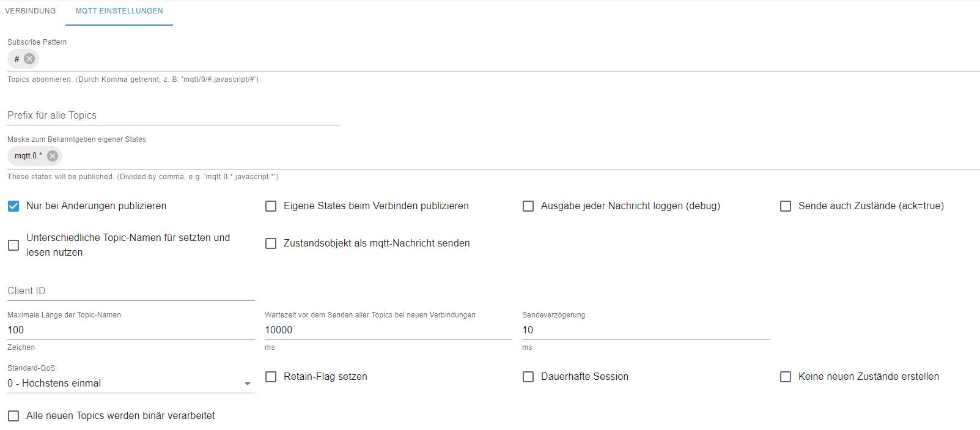Toggle 'Unterschiedliche Topic-Namen' checkbox
The image size is (980, 430).
[x=13, y=245]
